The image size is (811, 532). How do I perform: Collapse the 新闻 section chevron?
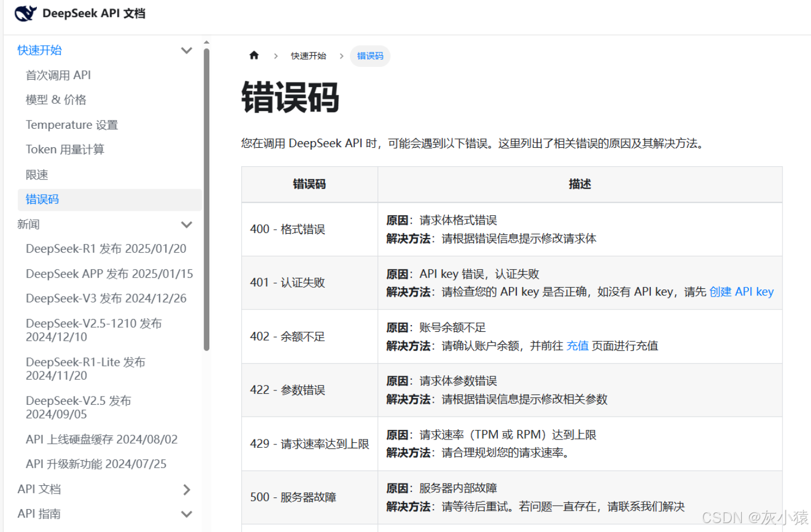pos(186,224)
